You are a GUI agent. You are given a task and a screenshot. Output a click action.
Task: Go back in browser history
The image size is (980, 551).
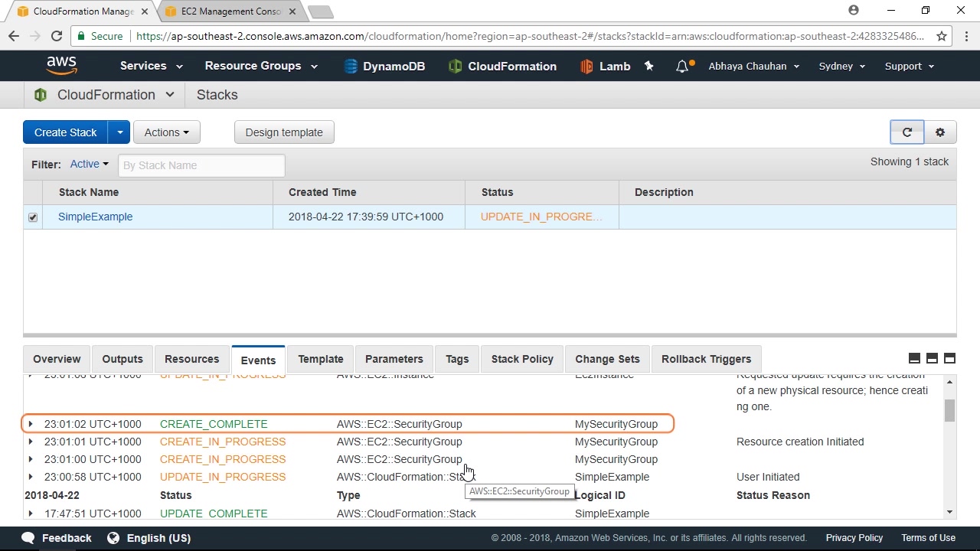14,36
